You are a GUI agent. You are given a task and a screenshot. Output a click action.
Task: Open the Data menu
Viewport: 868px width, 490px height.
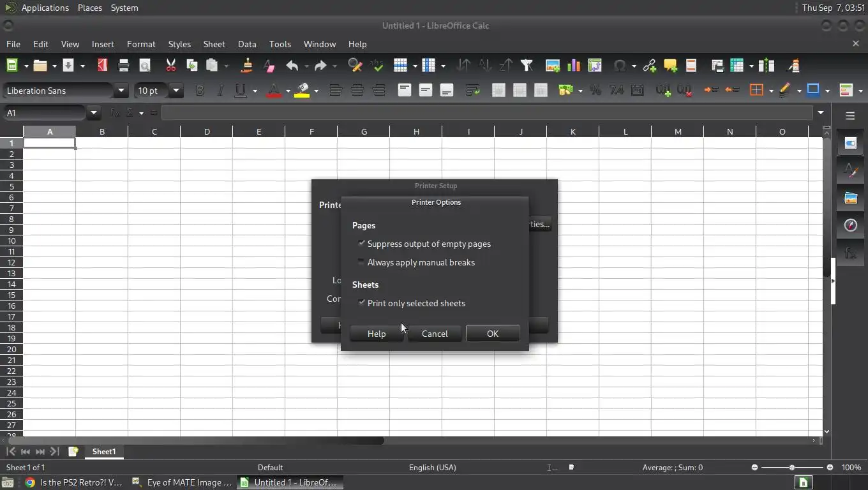[x=247, y=44]
